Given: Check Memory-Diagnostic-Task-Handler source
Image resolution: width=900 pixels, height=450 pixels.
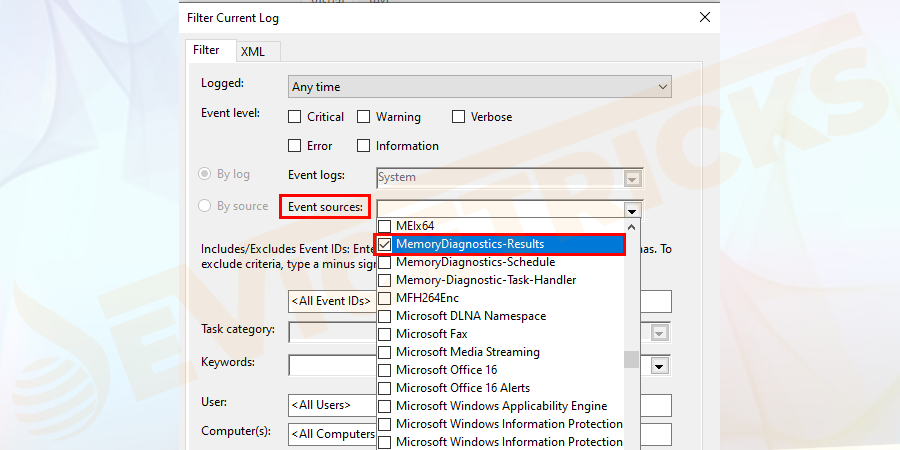Looking at the screenshot, I should coord(385,280).
